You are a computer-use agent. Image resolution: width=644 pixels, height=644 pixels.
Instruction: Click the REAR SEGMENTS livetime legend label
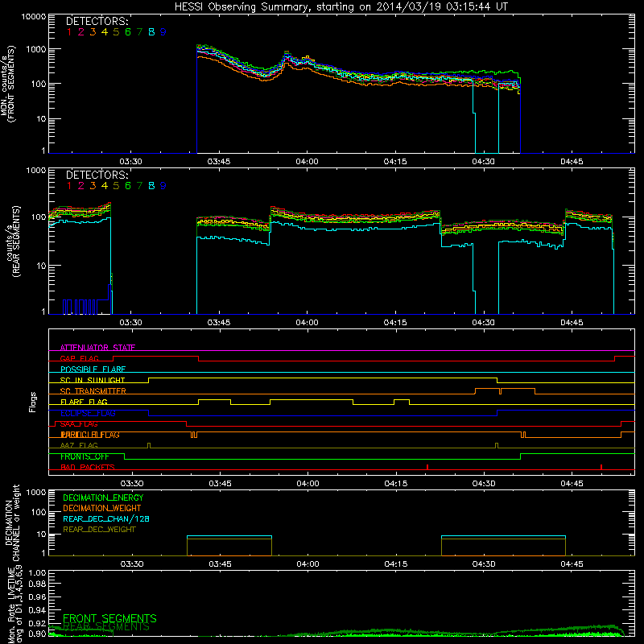(x=106, y=627)
